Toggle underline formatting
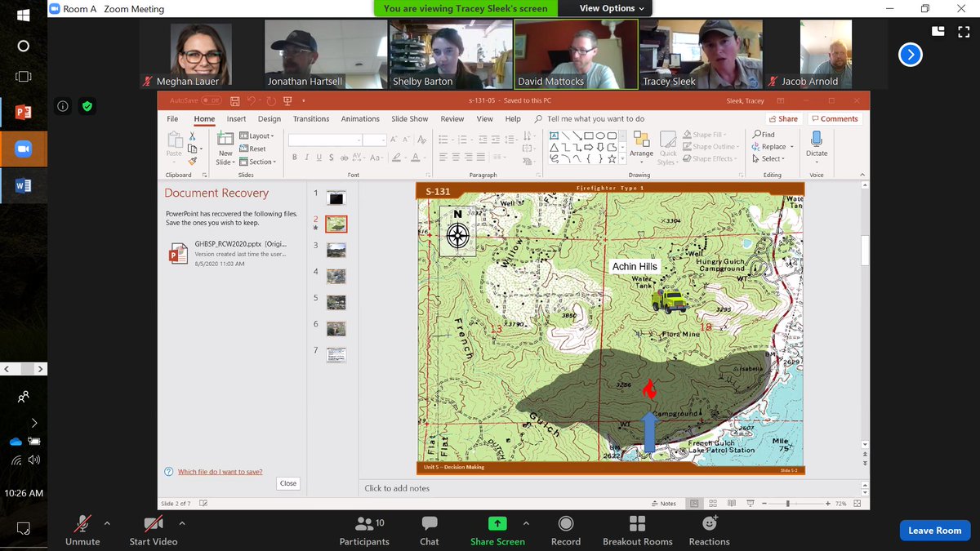The width and height of the screenshot is (980, 551). pyautogui.click(x=319, y=157)
